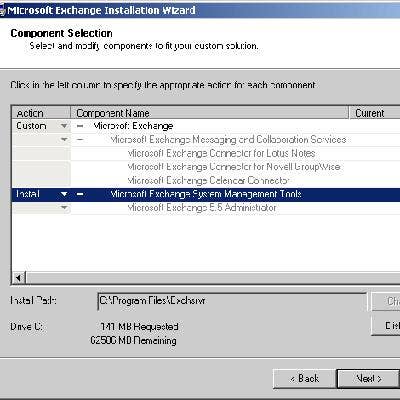Click the Install Path text field
The image size is (400, 400).
pyautogui.click(x=232, y=301)
